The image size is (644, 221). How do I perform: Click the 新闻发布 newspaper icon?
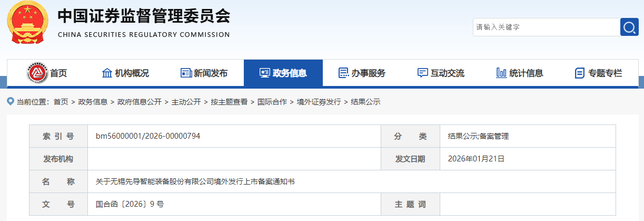tap(186, 73)
